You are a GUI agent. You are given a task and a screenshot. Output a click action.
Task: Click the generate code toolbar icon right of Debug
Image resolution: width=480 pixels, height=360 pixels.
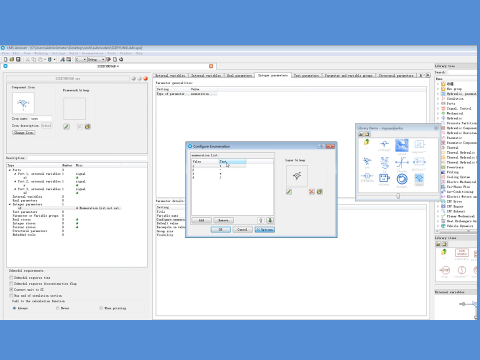click(x=108, y=59)
